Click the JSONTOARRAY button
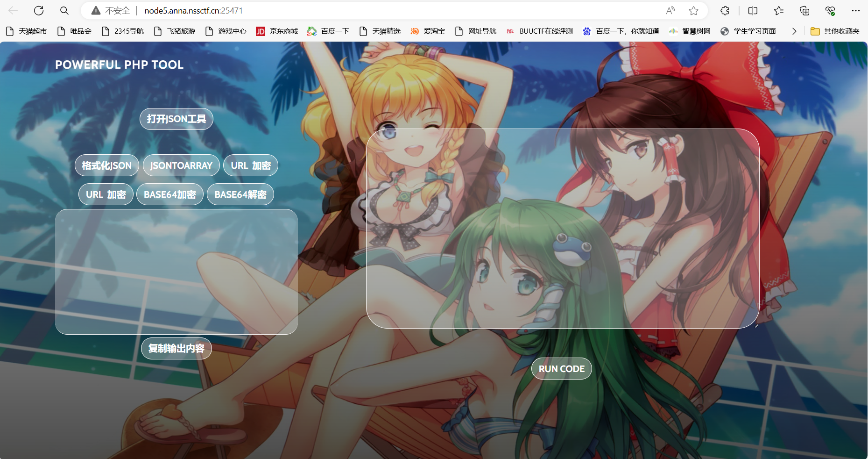Image resolution: width=868 pixels, height=459 pixels. 181,165
